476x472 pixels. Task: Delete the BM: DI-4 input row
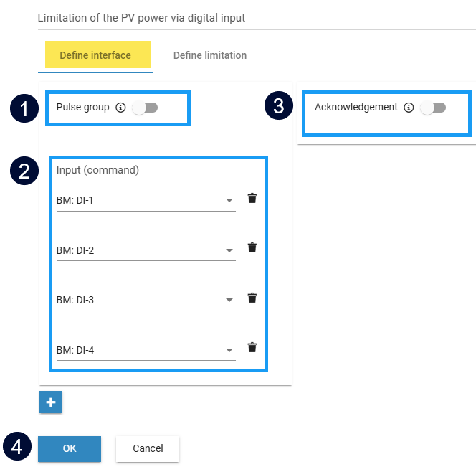252,348
